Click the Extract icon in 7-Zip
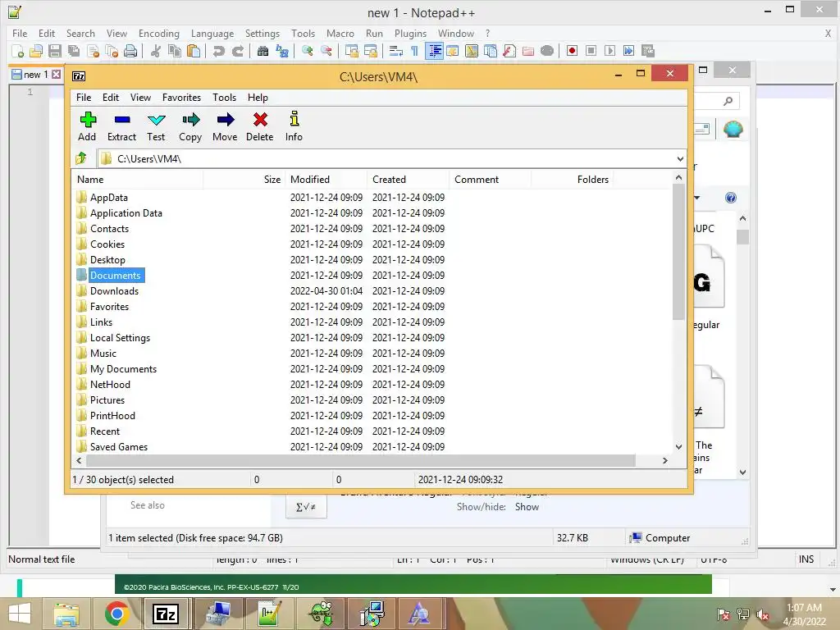 [121, 126]
